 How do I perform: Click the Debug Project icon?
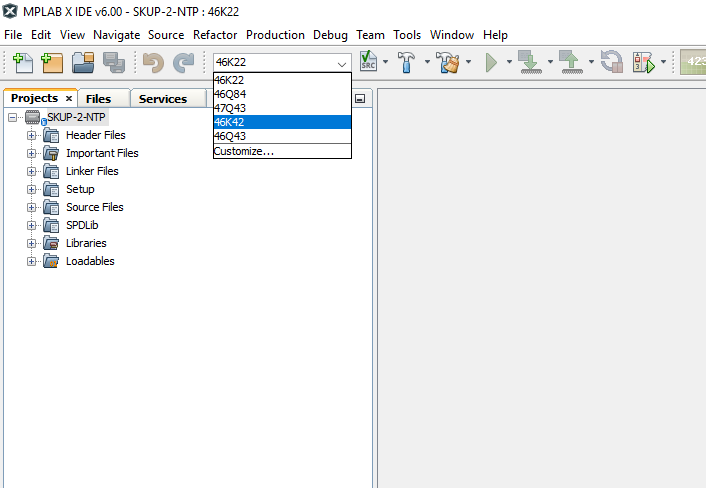[x=644, y=62]
